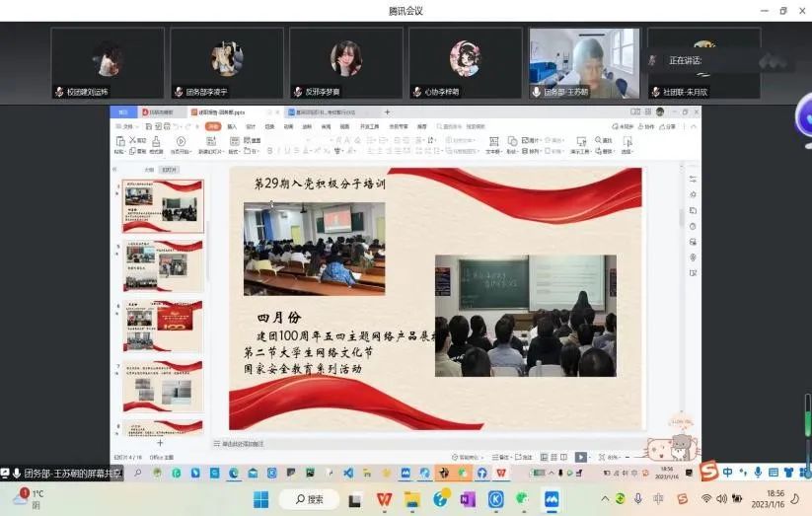Click the Tencent Meeting taskbar icon
The image size is (812, 516).
pyautogui.click(x=552, y=499)
